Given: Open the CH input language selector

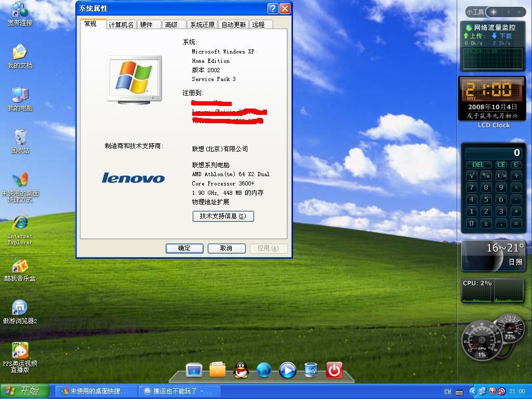Looking at the screenshot, I should click(448, 392).
